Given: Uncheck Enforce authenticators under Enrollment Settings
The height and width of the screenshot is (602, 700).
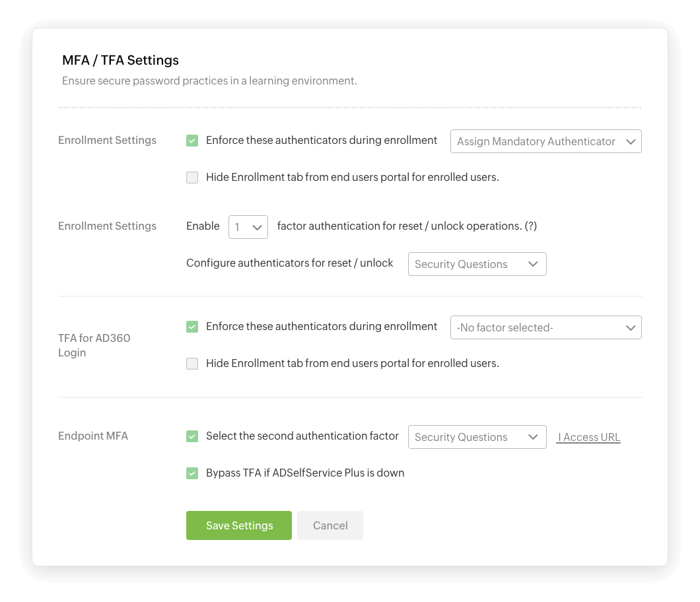Looking at the screenshot, I should (192, 141).
